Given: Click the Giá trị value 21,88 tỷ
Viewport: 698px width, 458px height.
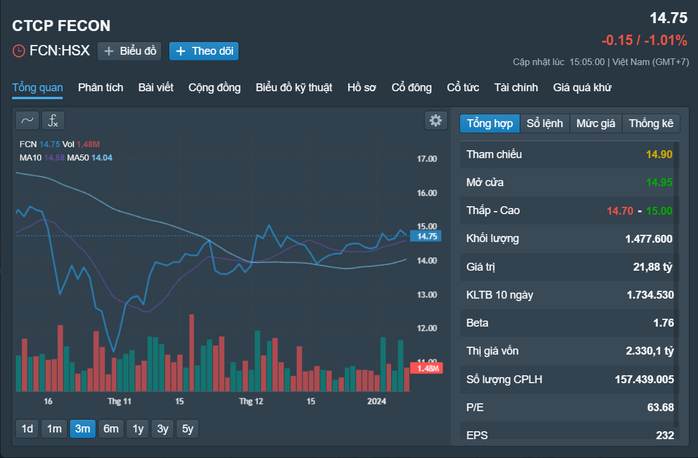Looking at the screenshot, I should point(653,267).
